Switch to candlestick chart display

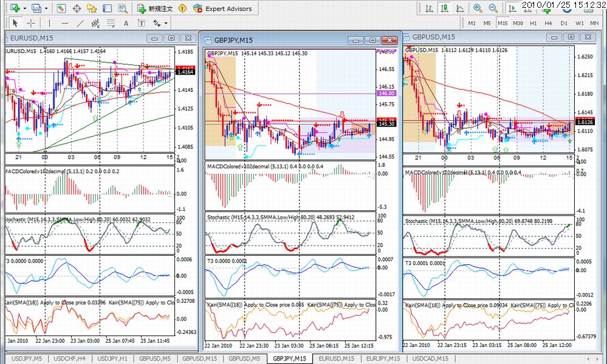444,8
